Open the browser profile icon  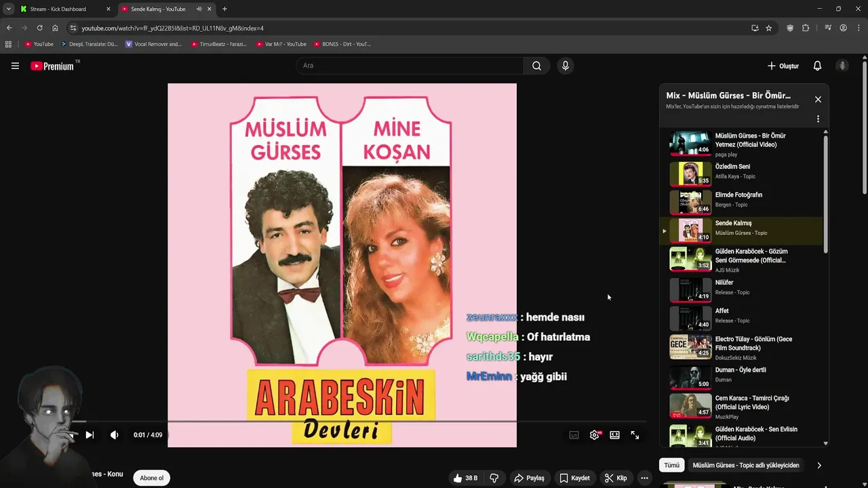843,28
